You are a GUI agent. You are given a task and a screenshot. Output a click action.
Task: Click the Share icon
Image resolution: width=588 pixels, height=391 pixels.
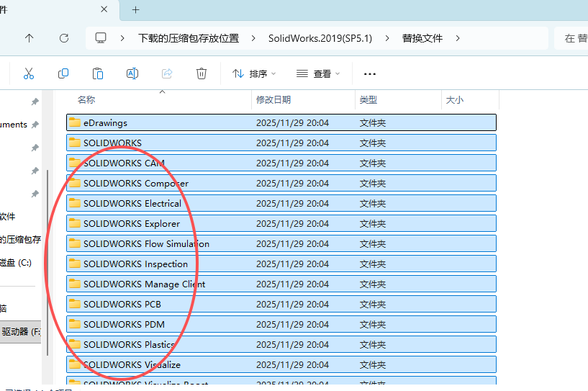(x=167, y=73)
